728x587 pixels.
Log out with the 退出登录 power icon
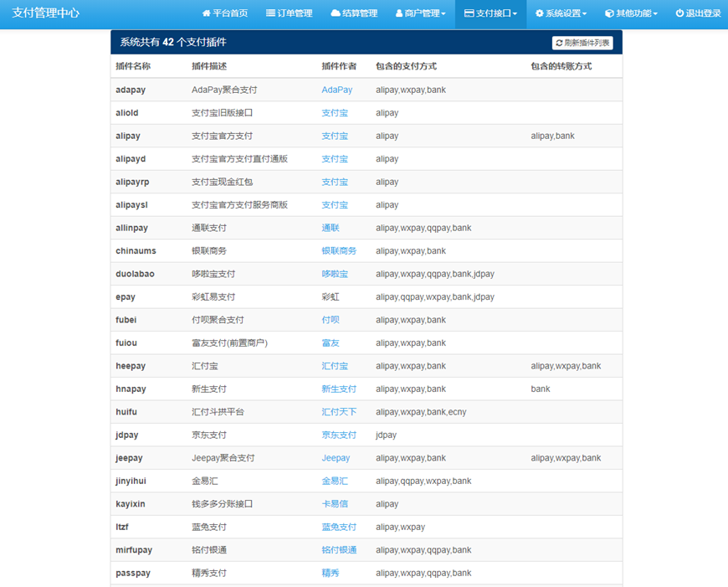point(698,13)
